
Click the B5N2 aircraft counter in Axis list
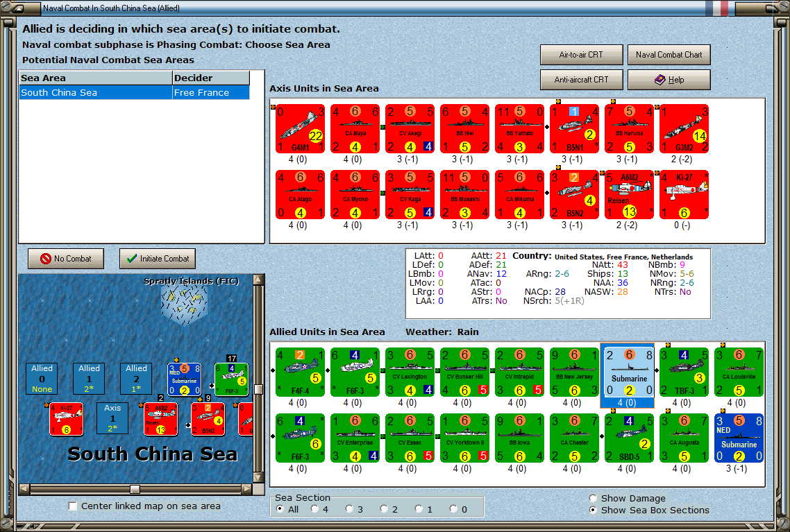click(x=574, y=194)
